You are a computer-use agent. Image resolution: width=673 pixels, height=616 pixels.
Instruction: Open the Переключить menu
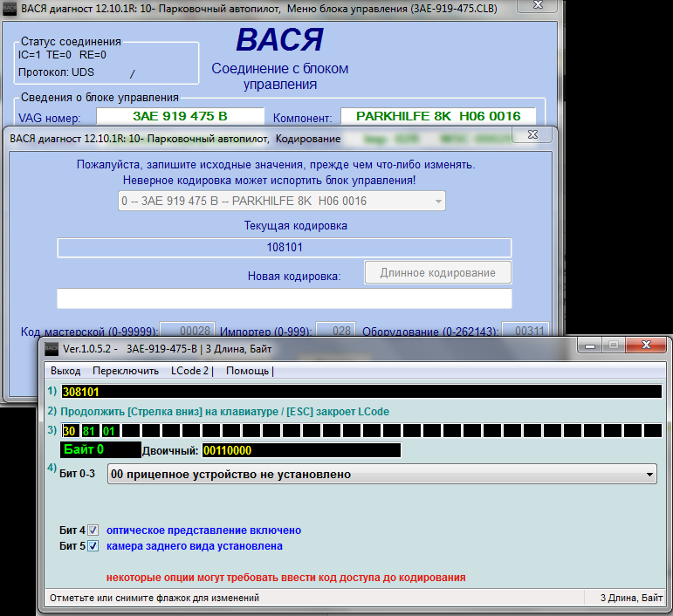point(125,371)
